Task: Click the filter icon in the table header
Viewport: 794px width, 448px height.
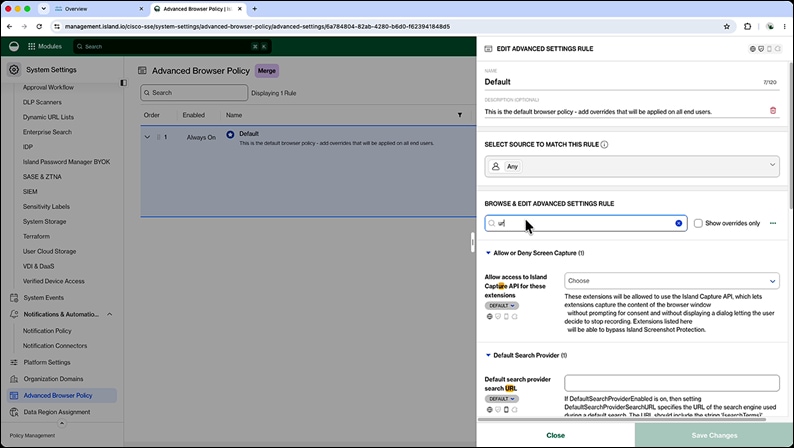Action: coord(460,115)
